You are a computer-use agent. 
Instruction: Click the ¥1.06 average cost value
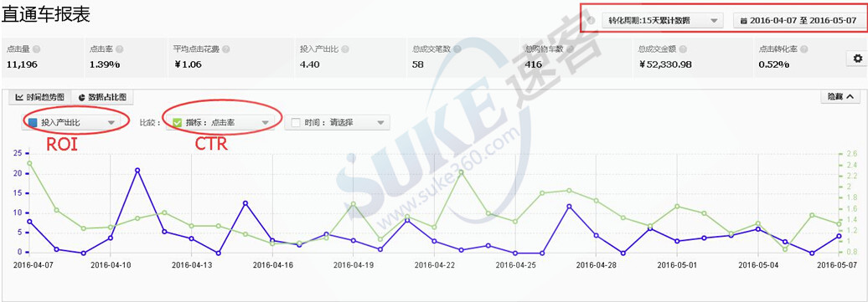[x=188, y=64]
